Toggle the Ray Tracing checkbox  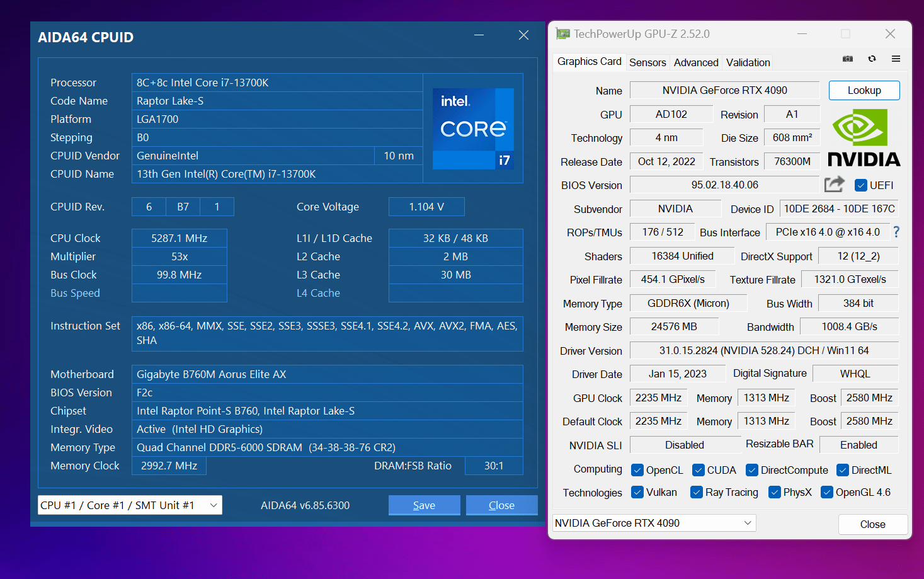697,492
